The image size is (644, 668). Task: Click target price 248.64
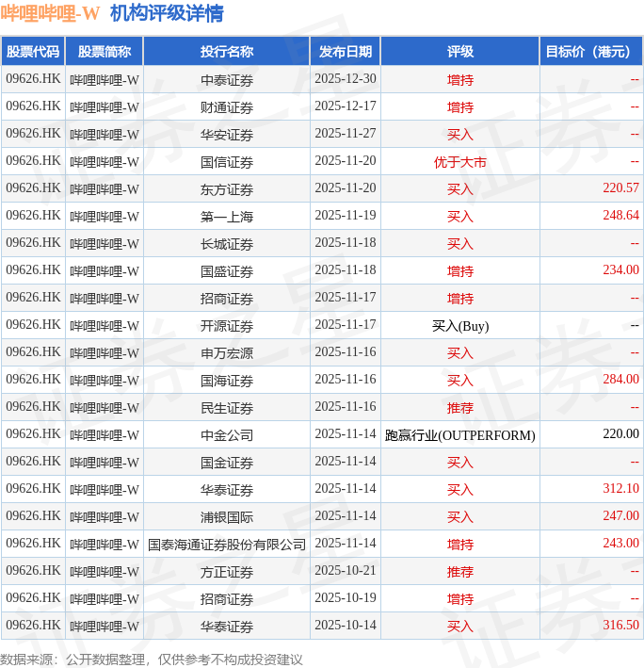[620, 215]
